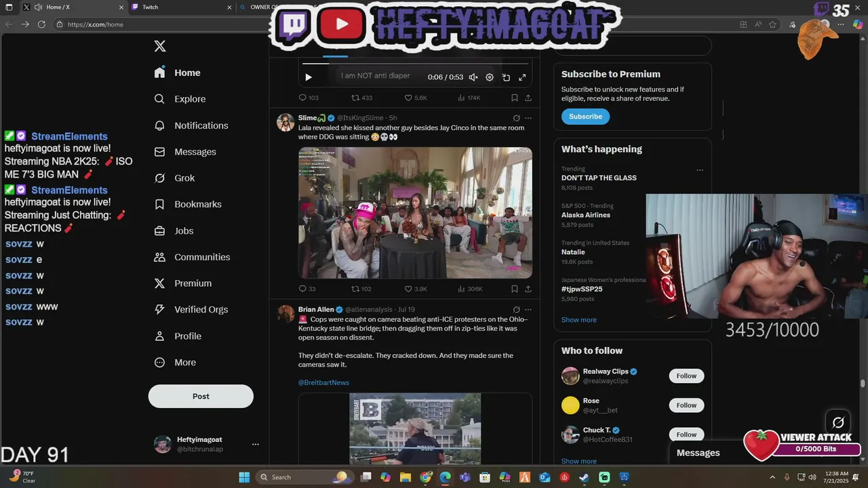Open Steam from the taskbar
The height and width of the screenshot is (488, 868).
[x=584, y=477]
